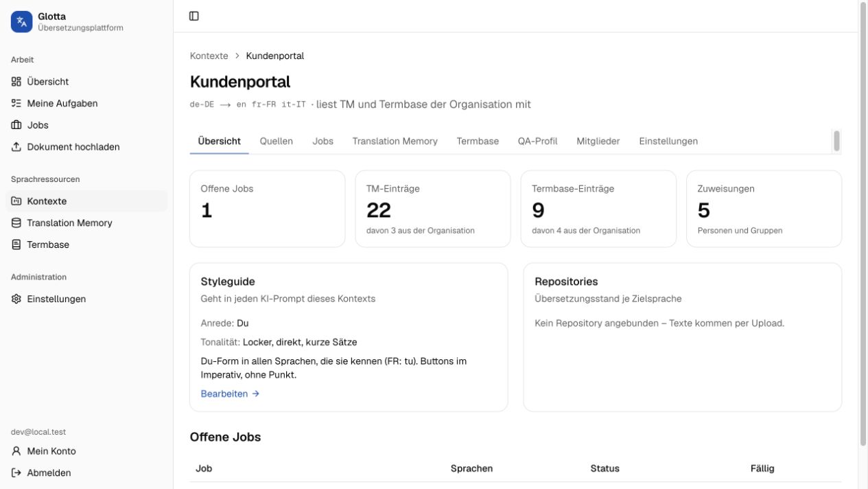Click the Status column header
Screen dimensions: 868x489
click(605, 468)
